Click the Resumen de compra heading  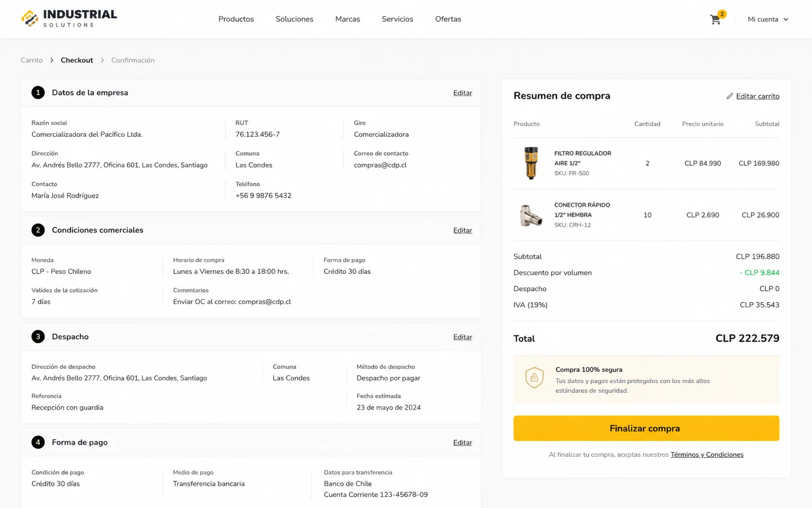562,96
